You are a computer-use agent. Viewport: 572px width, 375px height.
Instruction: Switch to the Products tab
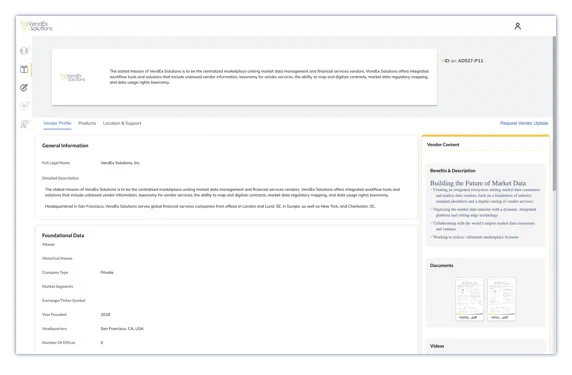pos(87,123)
